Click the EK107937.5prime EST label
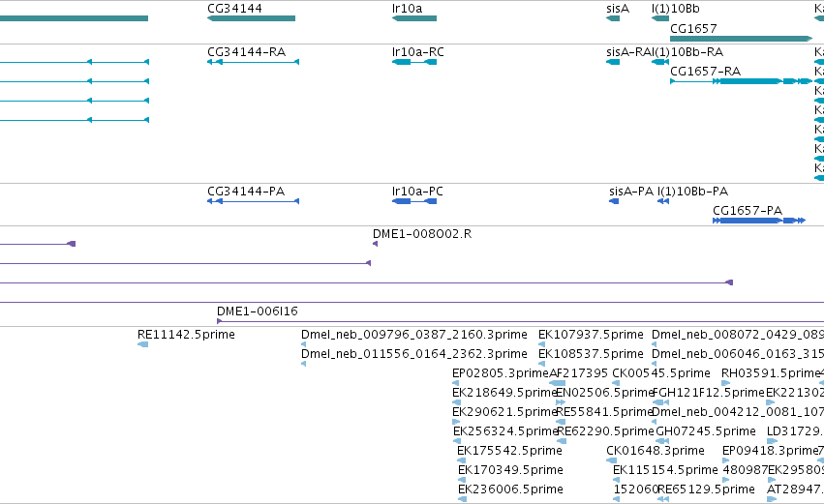The image size is (824, 504). click(x=591, y=335)
